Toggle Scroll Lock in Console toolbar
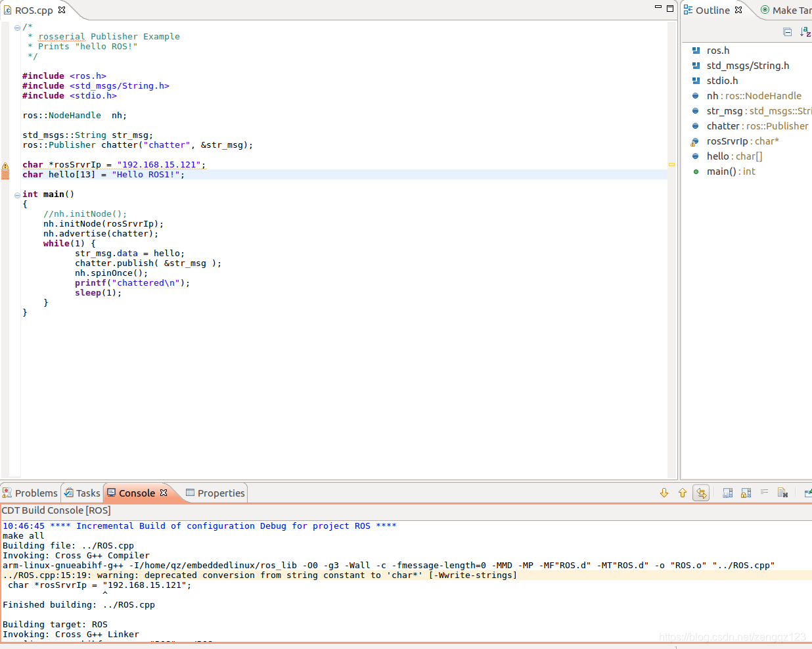Screen dimensions: 812x649 [x=746, y=493]
